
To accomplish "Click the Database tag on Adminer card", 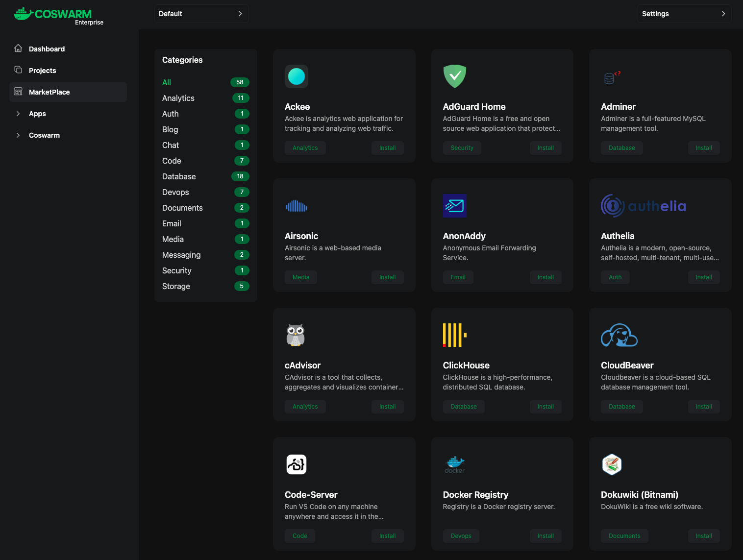I will pyautogui.click(x=622, y=148).
